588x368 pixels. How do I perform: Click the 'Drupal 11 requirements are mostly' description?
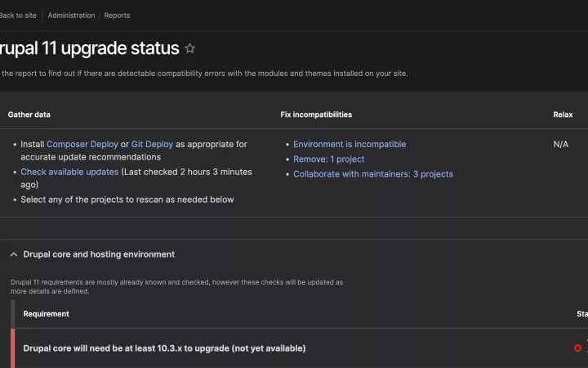pos(176,286)
